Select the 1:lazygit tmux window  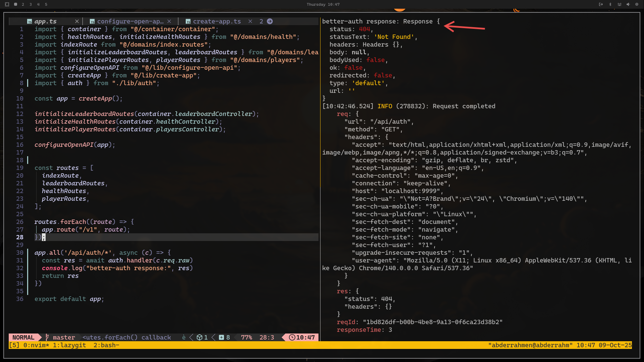click(x=69, y=345)
